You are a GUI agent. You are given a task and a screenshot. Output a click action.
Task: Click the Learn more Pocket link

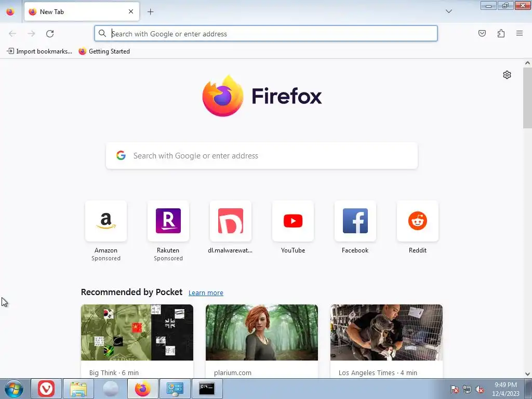[x=206, y=293]
